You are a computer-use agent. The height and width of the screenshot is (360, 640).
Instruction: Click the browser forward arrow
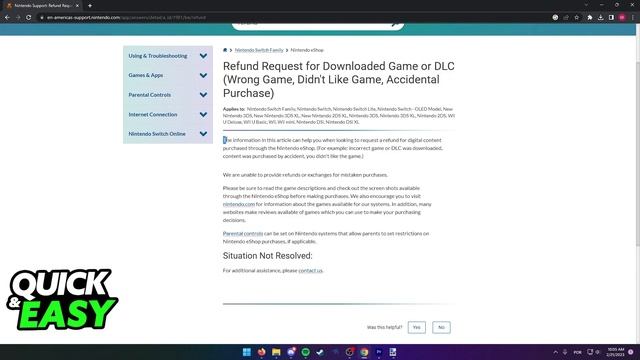coord(18,18)
